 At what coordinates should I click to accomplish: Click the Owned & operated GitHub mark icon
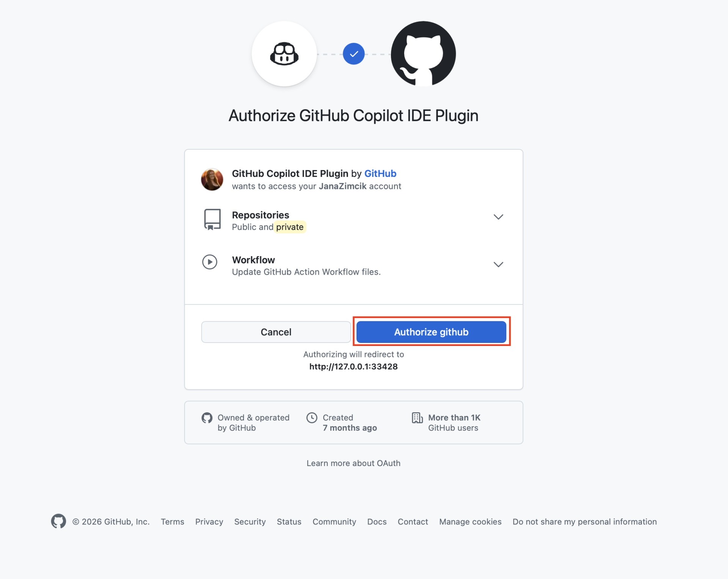207,418
